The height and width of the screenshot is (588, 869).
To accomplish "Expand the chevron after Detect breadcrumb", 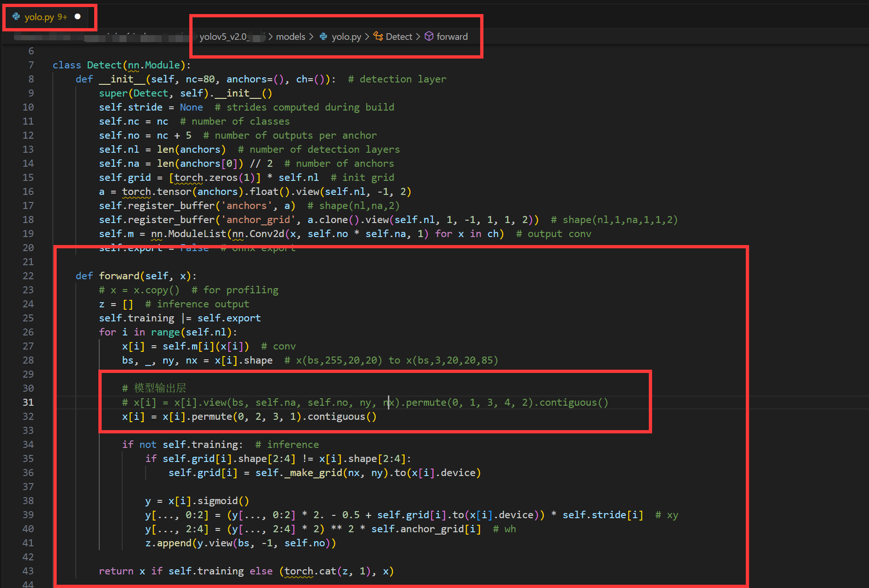I will 418,37.
